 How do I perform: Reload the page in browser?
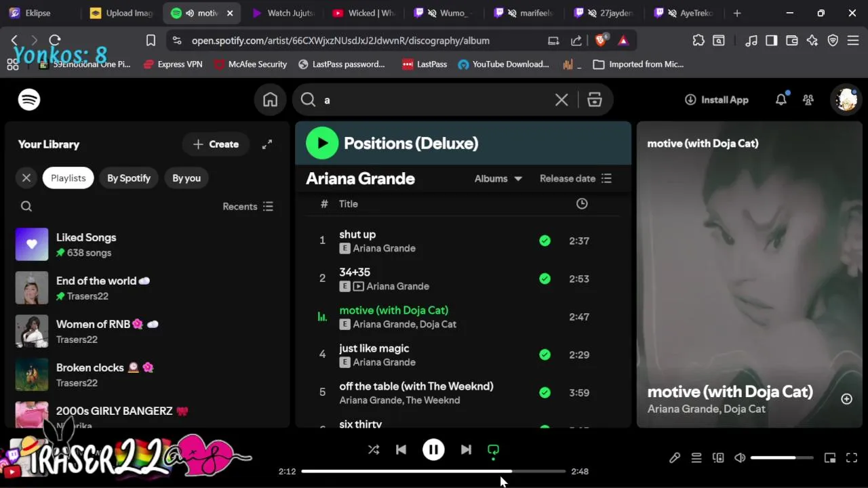click(x=55, y=41)
